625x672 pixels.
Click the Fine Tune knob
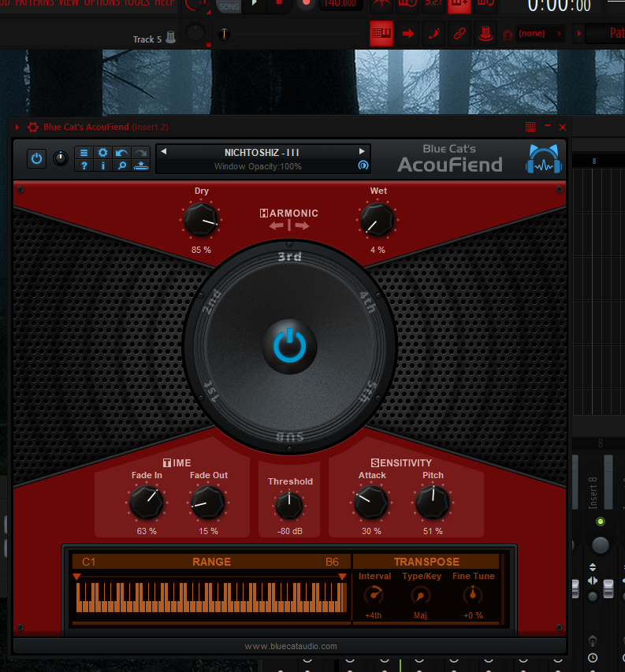[473, 596]
